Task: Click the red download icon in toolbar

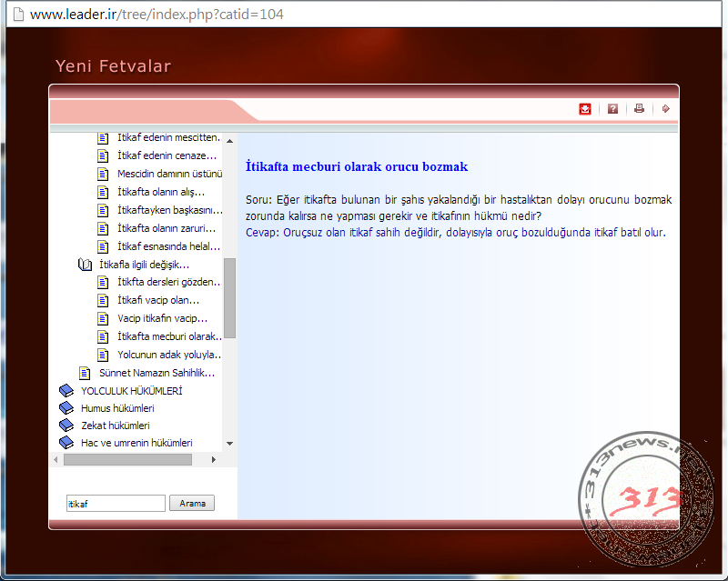Action: [585, 109]
